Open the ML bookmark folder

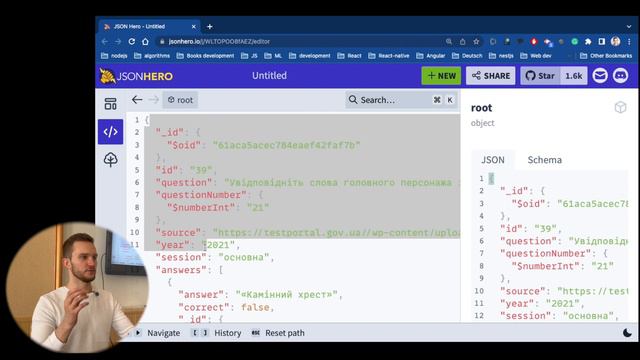[x=273, y=56]
